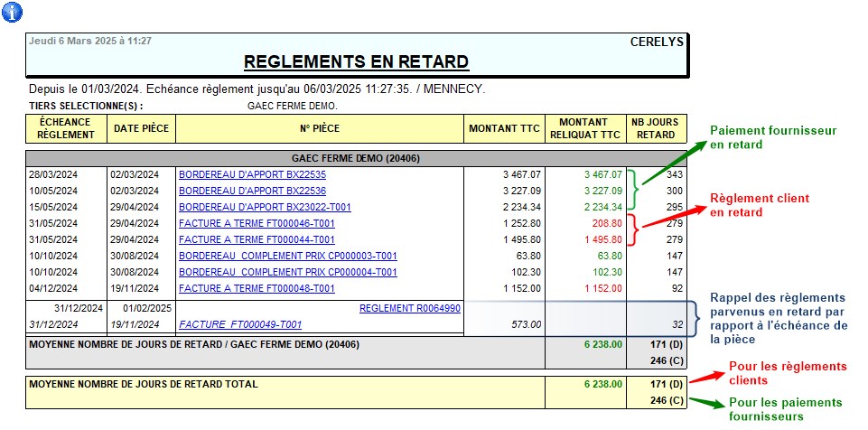Click the blue information icon
The image size is (868, 430).
[14, 13]
